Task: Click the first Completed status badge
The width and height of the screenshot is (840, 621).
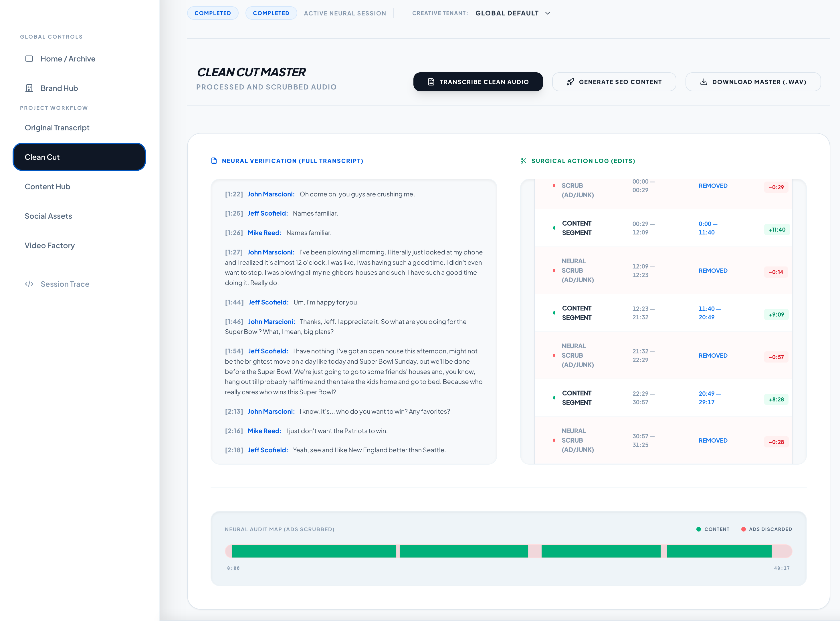Action: [x=213, y=13]
